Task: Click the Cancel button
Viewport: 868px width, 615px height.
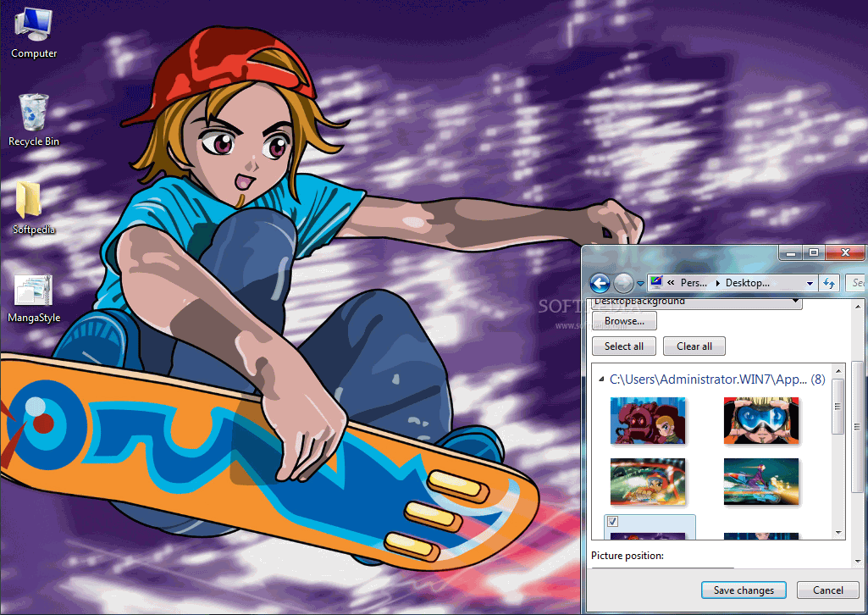Action: click(x=828, y=590)
